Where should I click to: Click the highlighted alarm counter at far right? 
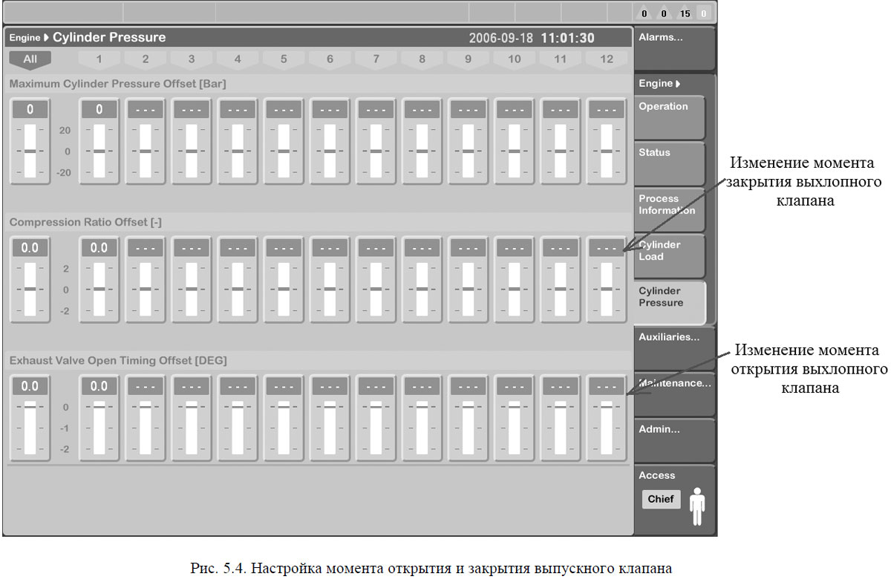[704, 13]
